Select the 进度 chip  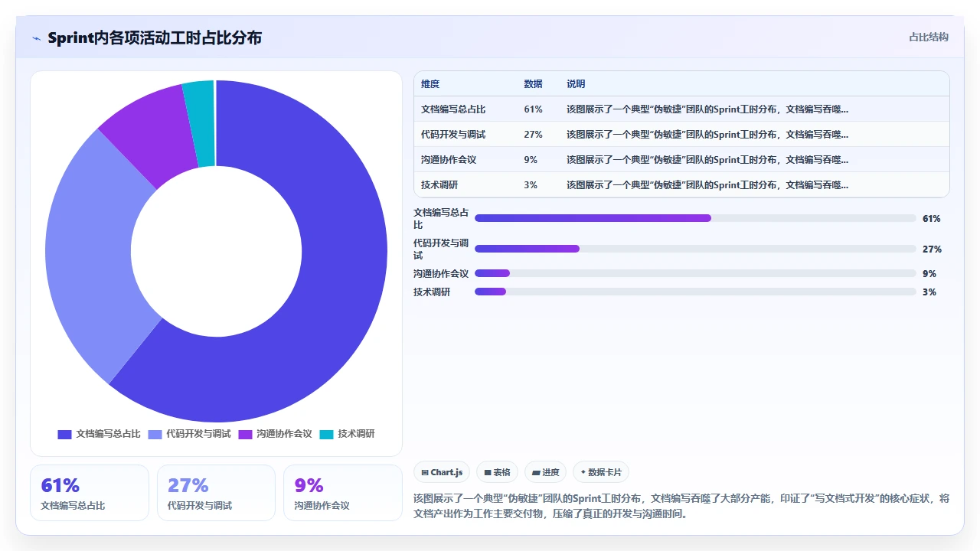click(x=545, y=472)
